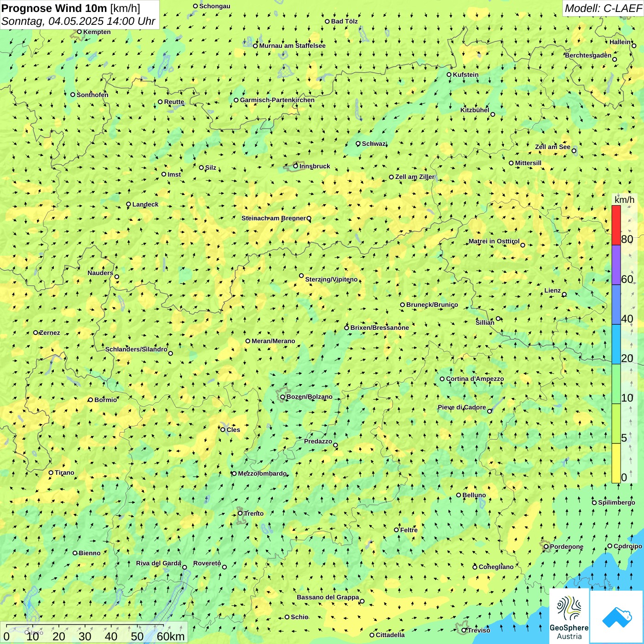Click the "km/h" legend unit label
Viewport: 644px width, 644px height.
[624, 200]
